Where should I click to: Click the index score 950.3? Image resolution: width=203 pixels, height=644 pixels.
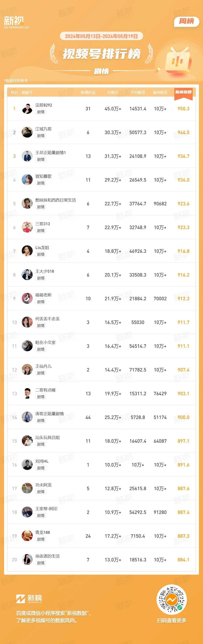click(x=184, y=109)
